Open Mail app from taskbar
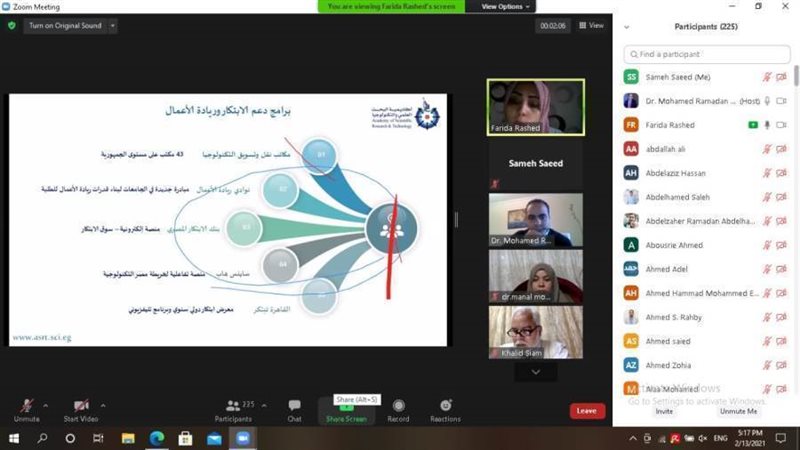 pos(214,438)
